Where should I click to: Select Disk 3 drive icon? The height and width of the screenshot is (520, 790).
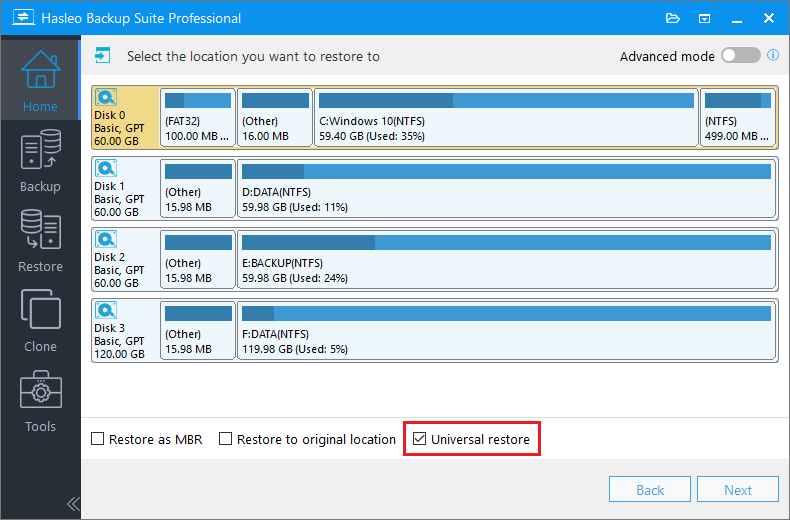[106, 310]
